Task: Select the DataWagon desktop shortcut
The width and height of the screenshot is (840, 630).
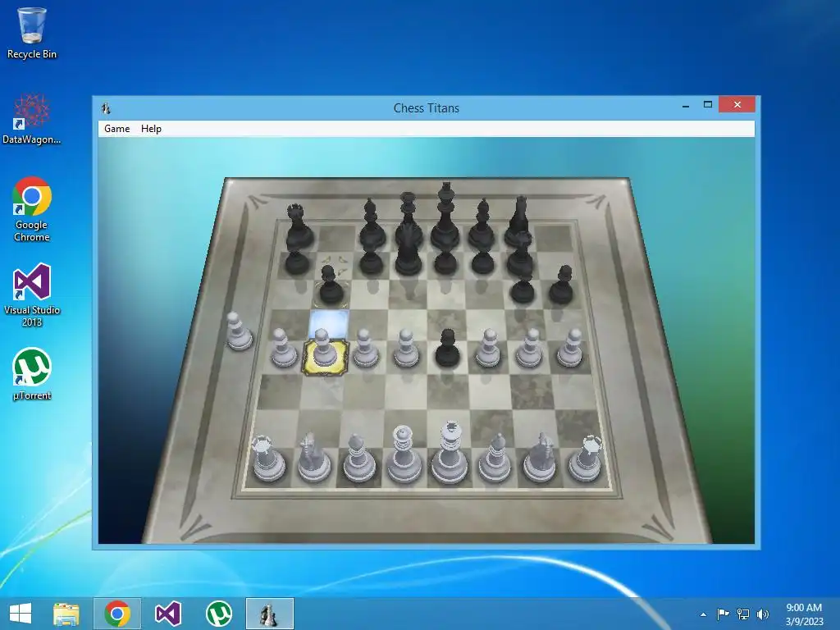Action: [x=32, y=119]
